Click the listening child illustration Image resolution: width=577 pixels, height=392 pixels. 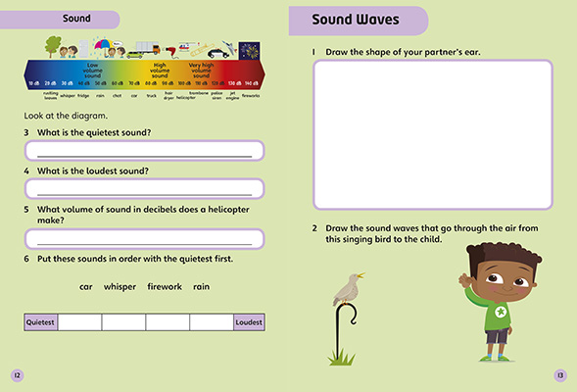(x=500, y=303)
